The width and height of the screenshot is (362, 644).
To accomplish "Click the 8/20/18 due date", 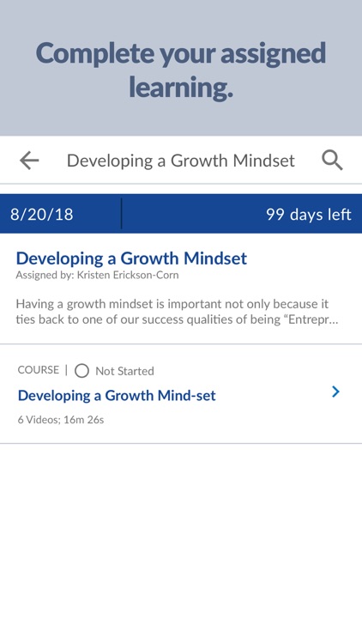I will [x=41, y=214].
